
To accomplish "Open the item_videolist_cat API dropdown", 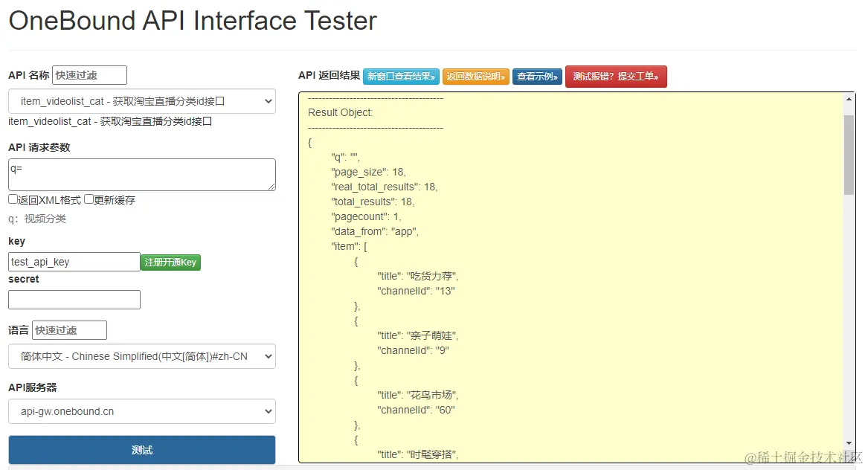I will [141, 101].
